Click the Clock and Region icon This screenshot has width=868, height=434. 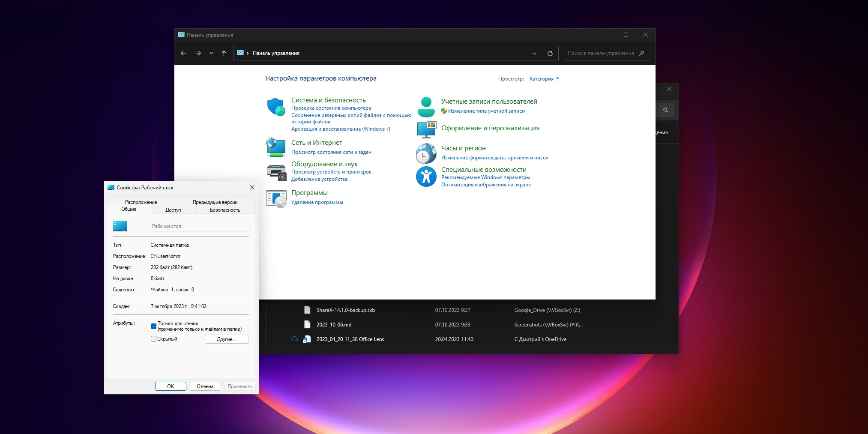(426, 153)
